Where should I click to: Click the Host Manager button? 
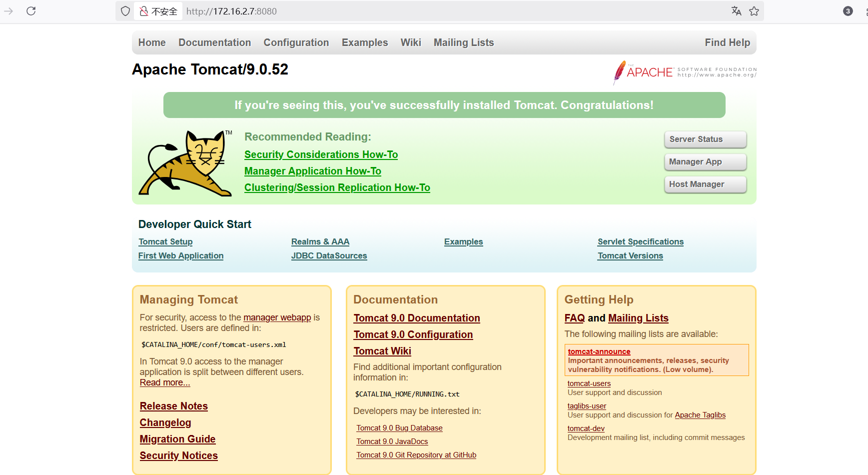coord(705,184)
